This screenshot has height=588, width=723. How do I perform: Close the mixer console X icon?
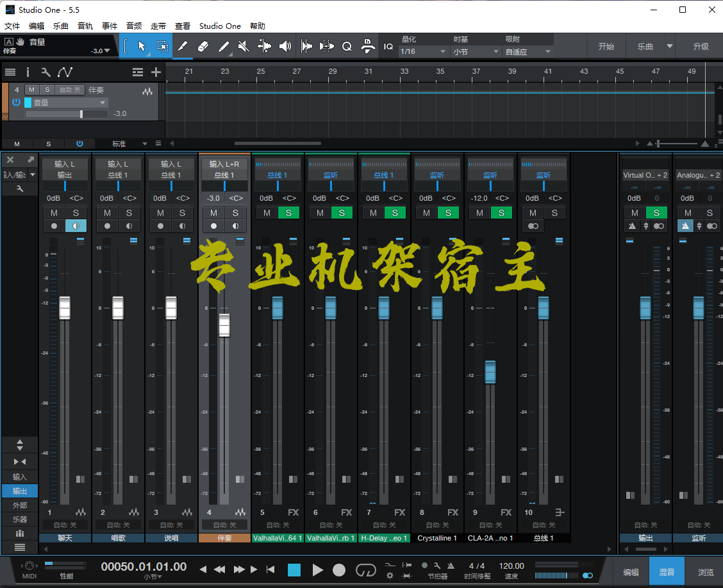coord(10,160)
